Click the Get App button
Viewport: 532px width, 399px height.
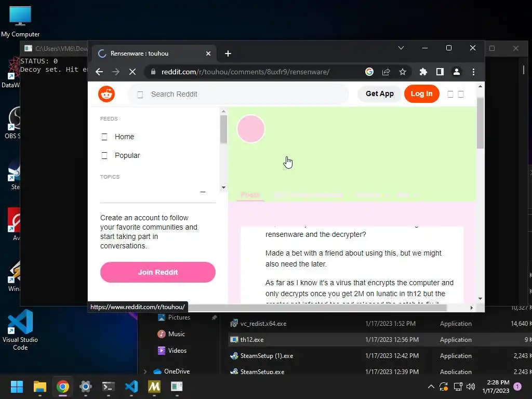click(379, 94)
